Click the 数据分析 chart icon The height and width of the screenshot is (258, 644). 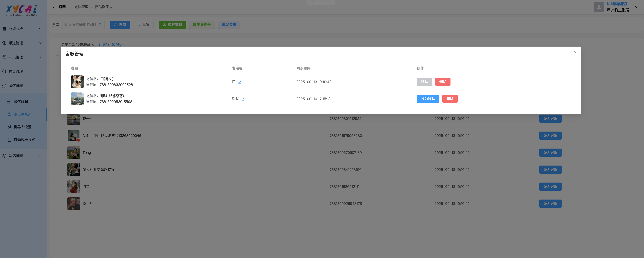click(x=4, y=29)
